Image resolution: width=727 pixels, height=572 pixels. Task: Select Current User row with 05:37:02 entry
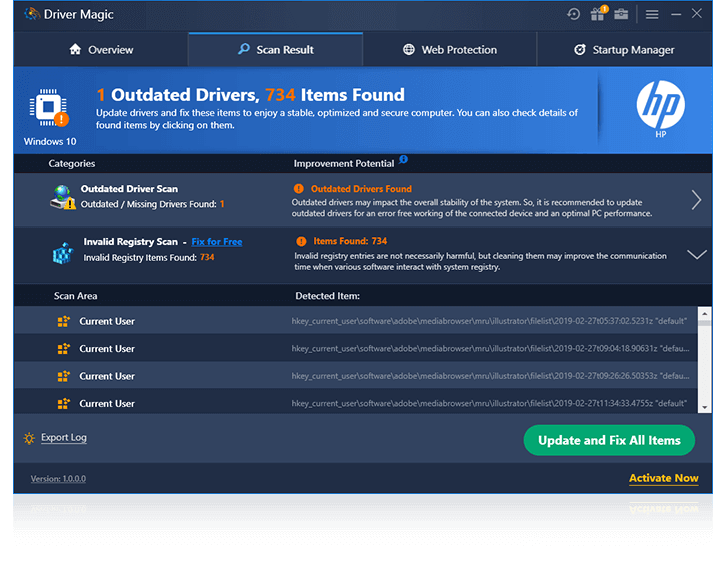[356, 321]
